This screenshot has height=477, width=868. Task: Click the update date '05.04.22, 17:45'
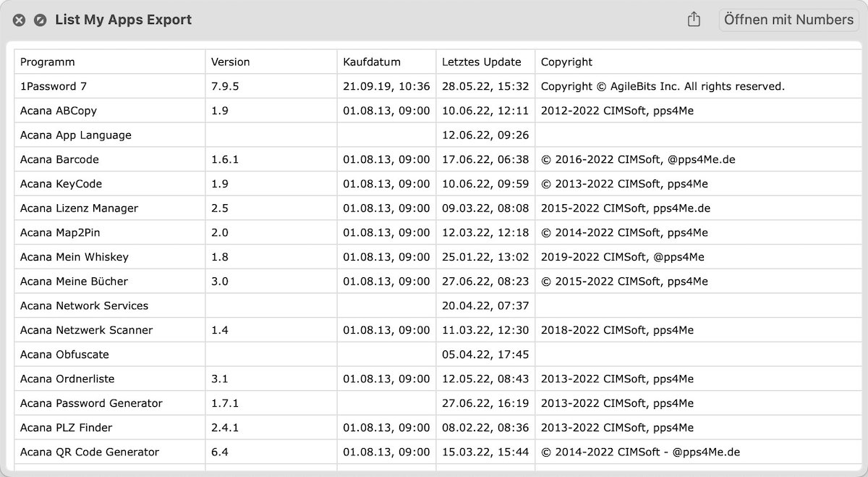pyautogui.click(x=485, y=355)
